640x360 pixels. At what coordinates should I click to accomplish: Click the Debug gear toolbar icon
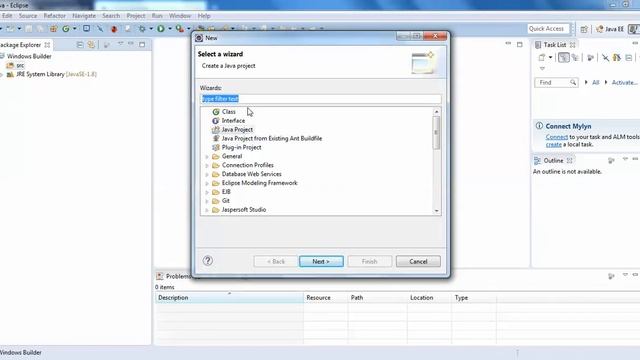click(x=142, y=29)
